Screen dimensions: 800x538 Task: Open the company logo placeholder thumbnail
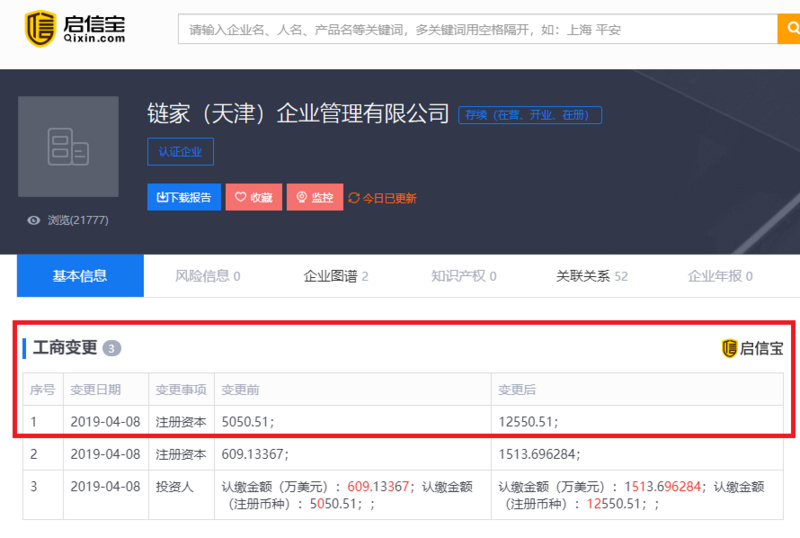(x=68, y=146)
